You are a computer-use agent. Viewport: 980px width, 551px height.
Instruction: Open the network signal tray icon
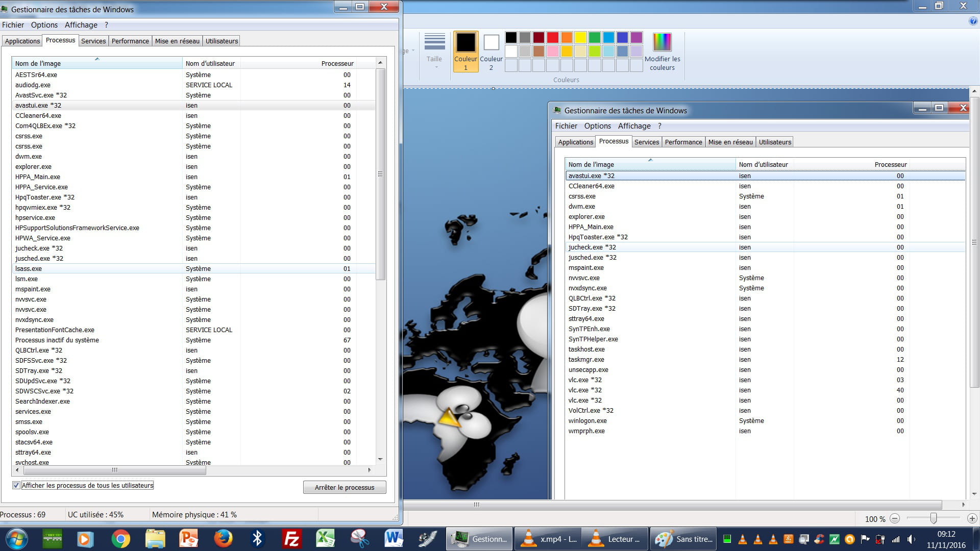click(x=896, y=539)
